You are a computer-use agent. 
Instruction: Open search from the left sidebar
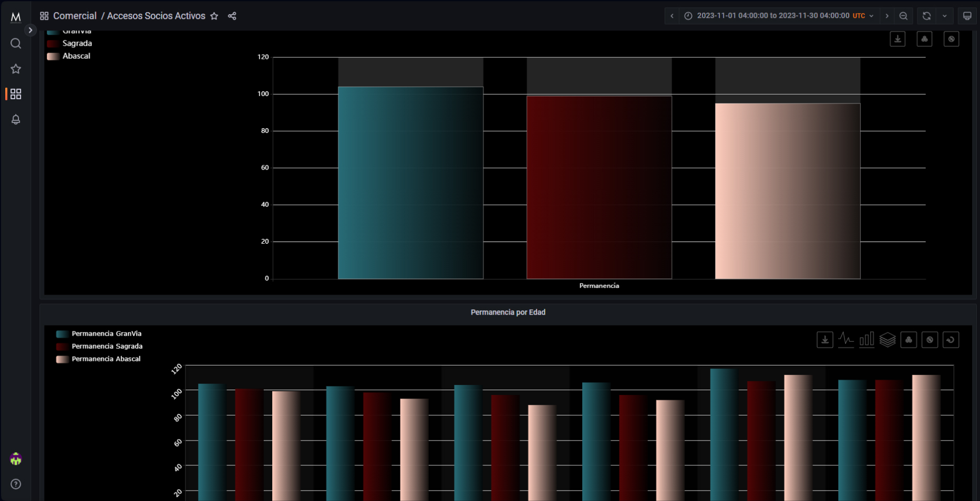tap(16, 44)
